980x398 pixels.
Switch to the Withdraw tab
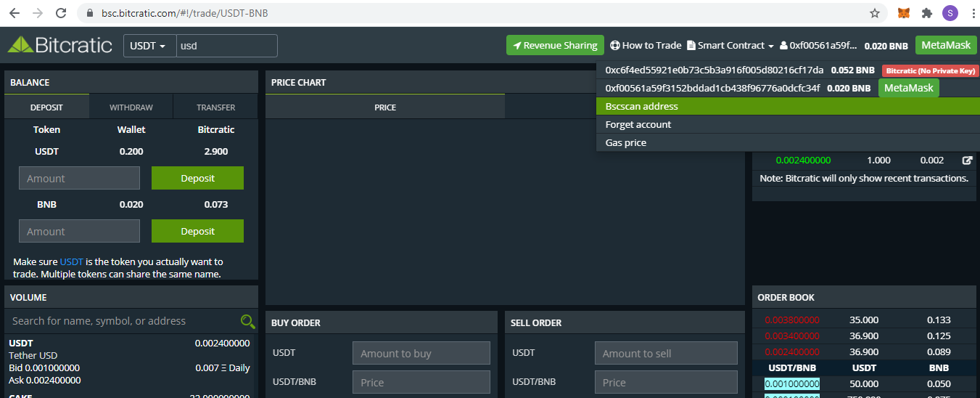point(131,107)
